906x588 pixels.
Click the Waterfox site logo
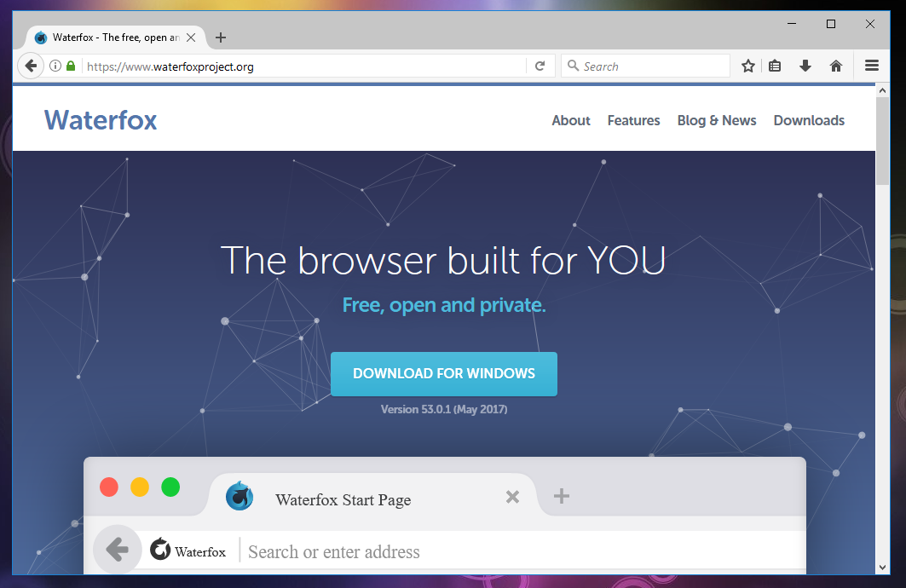point(101,120)
